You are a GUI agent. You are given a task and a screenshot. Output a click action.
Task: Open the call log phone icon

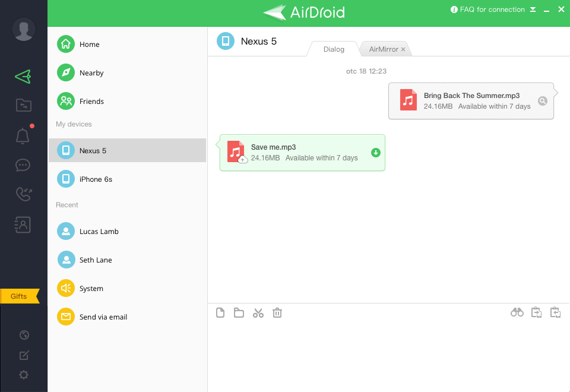[24, 194]
